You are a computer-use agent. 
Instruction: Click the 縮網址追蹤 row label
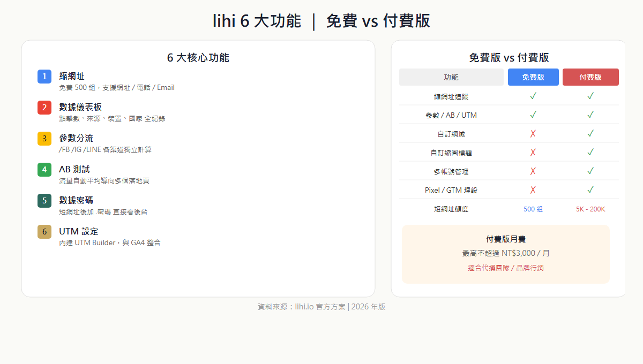click(451, 97)
